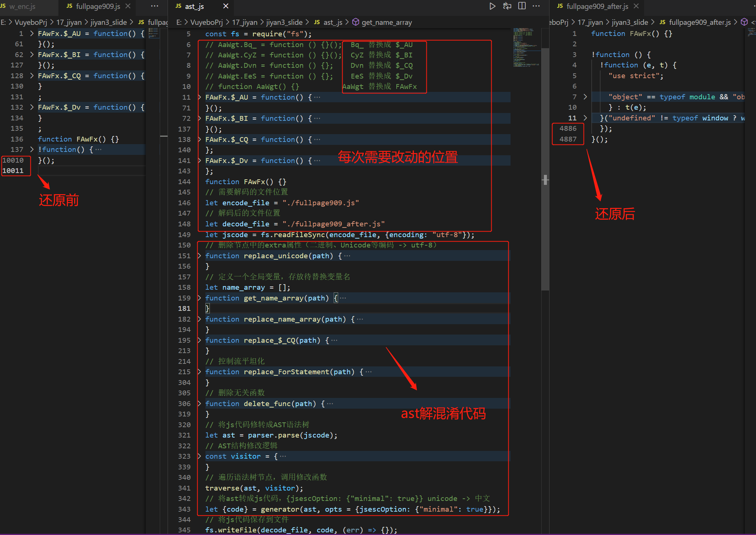Viewport: 756px width, 535px height.
Task: Open more actions menu in middle editor
Action: tap(536, 6)
